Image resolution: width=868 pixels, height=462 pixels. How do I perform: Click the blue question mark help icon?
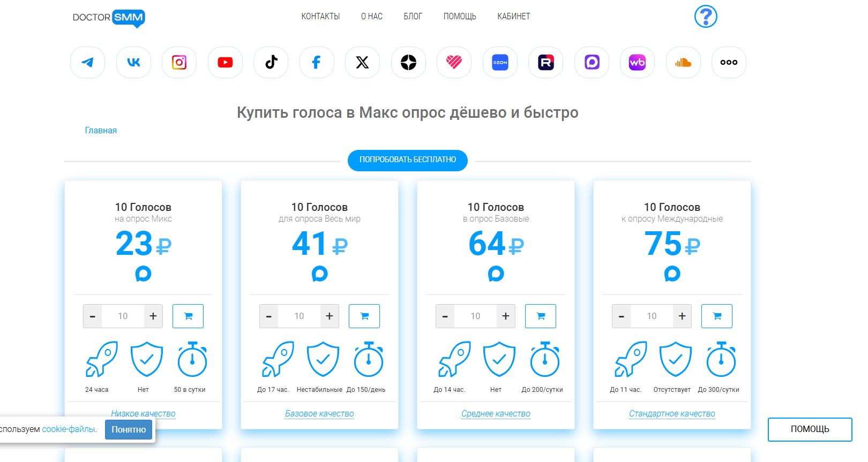click(x=706, y=17)
